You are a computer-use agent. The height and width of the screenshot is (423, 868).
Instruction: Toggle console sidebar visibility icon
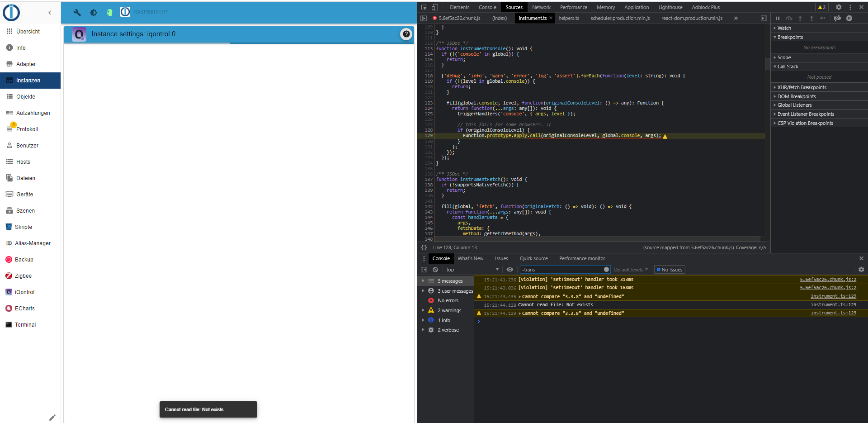[x=424, y=270]
